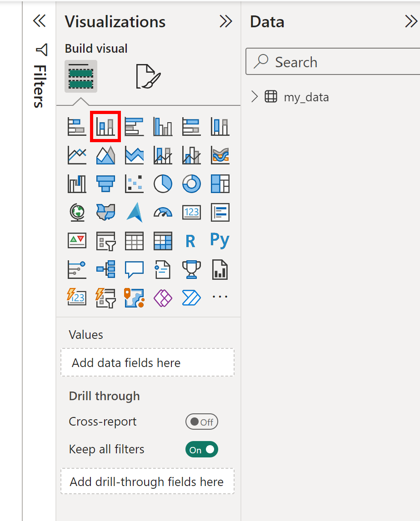Collapse the Visualizations pane
This screenshot has height=521, width=420.
[226, 21]
